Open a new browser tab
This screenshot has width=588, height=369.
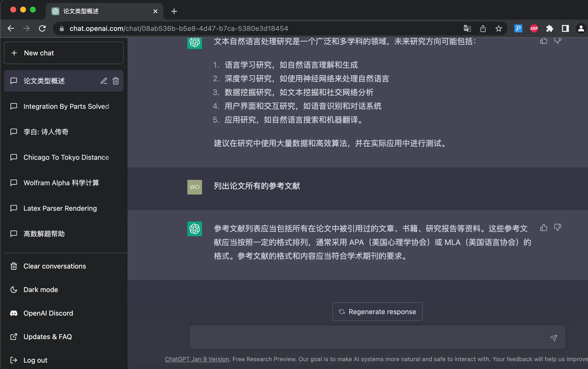[174, 11]
